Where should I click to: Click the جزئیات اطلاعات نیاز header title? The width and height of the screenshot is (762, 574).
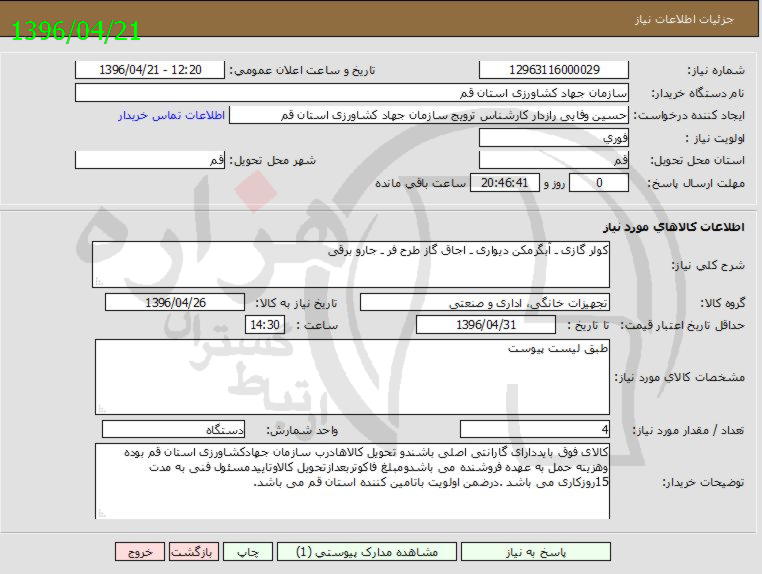(x=684, y=20)
